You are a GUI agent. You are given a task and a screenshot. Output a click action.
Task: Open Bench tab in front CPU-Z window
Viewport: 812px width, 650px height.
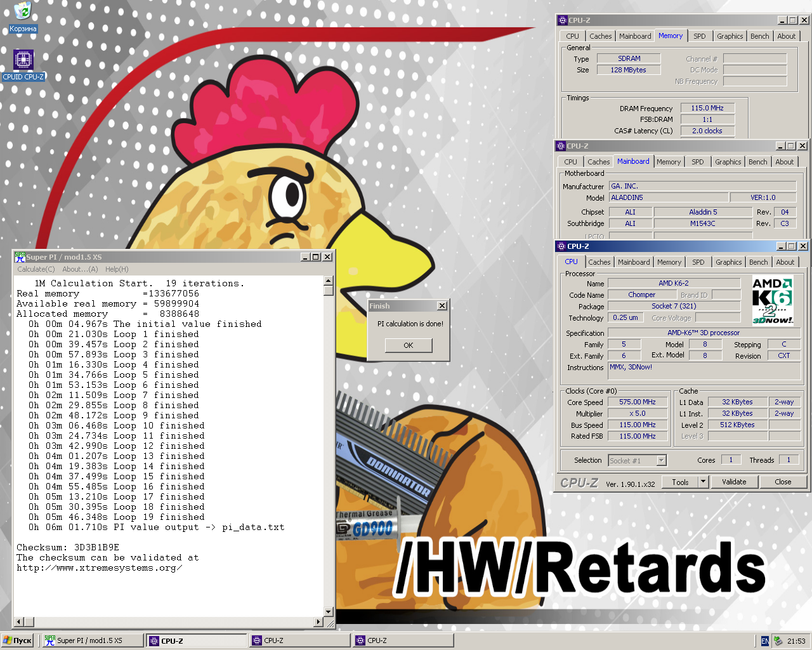758,262
